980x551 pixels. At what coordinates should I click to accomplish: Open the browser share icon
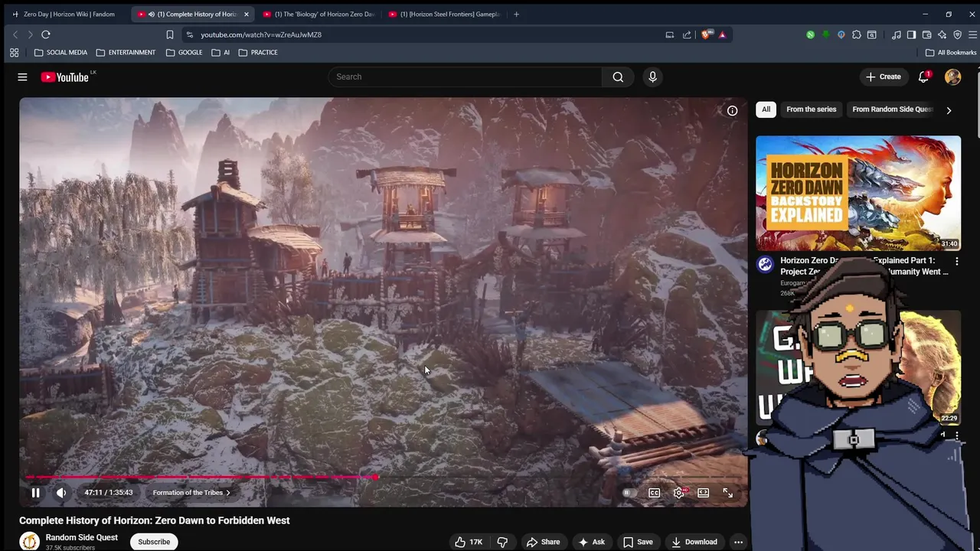(x=687, y=34)
